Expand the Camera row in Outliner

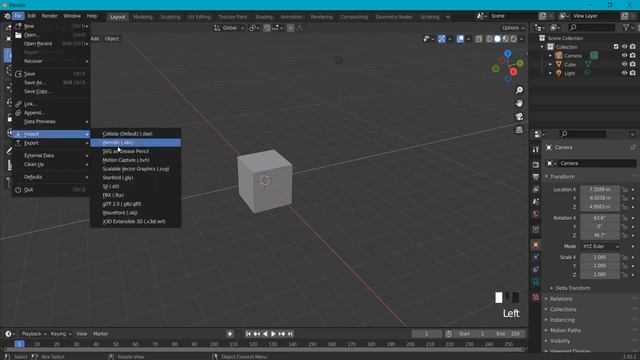point(550,56)
